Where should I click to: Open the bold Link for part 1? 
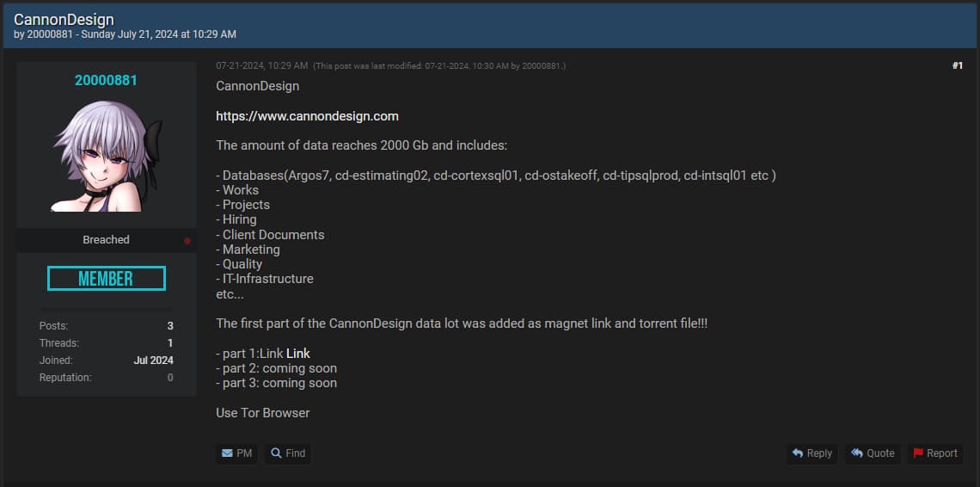tap(298, 354)
